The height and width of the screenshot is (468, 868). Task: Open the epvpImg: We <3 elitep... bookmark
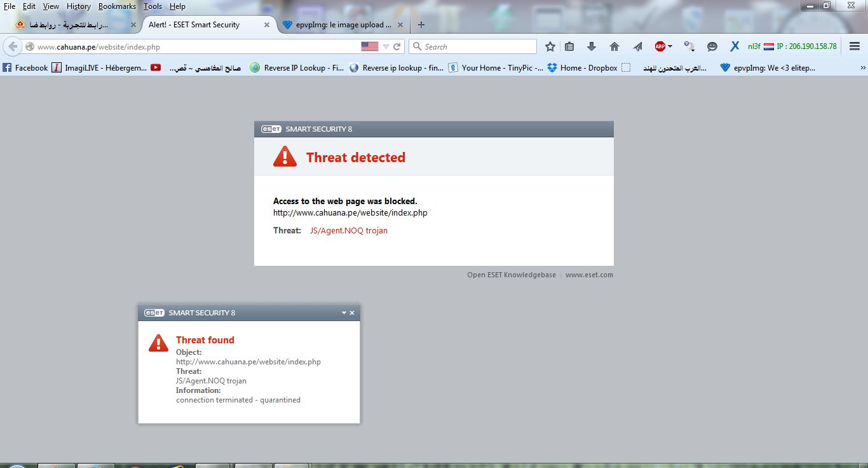pos(768,67)
